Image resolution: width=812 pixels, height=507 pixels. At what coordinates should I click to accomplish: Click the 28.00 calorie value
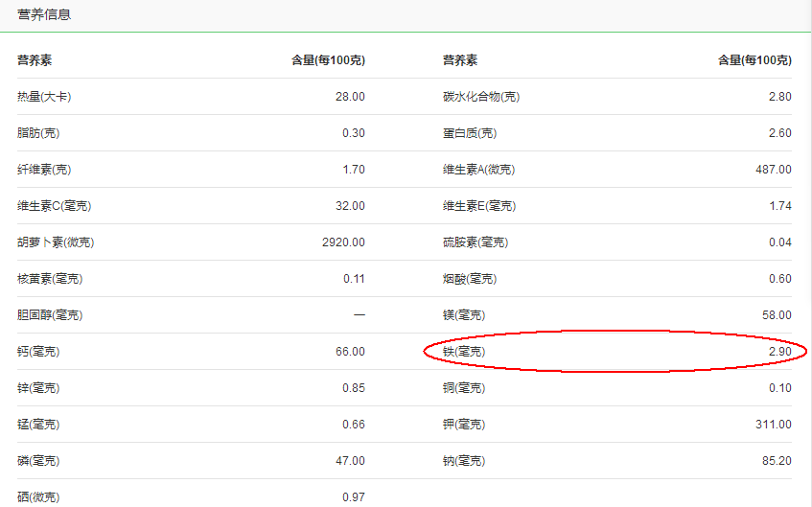click(x=350, y=97)
